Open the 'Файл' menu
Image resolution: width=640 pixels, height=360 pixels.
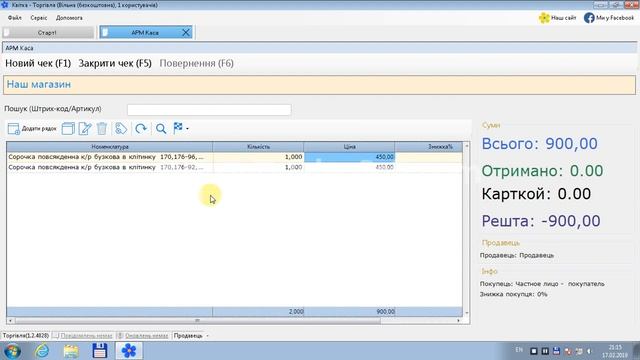click(x=15, y=18)
